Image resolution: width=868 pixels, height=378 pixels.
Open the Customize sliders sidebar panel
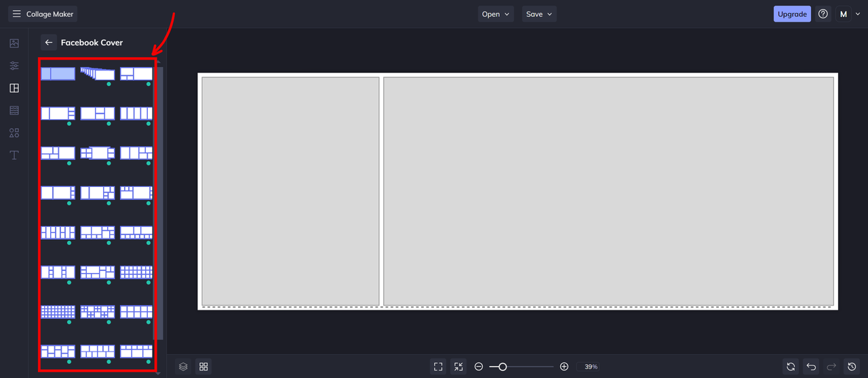coord(14,66)
